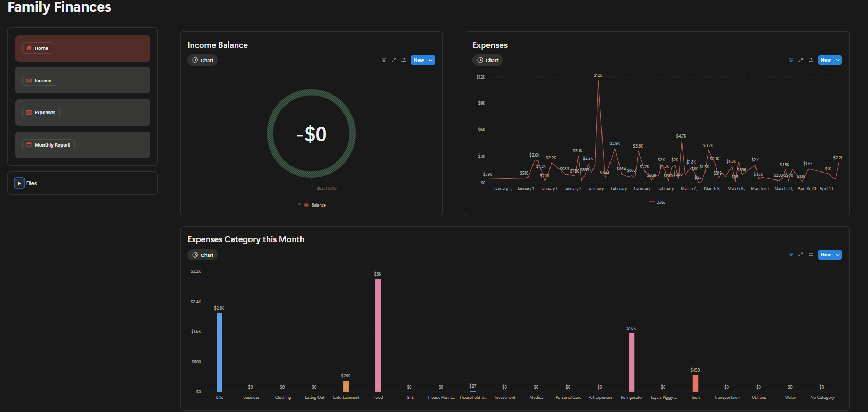Open settings sliders icon in Expenses panel
The height and width of the screenshot is (412, 868).
tap(811, 60)
